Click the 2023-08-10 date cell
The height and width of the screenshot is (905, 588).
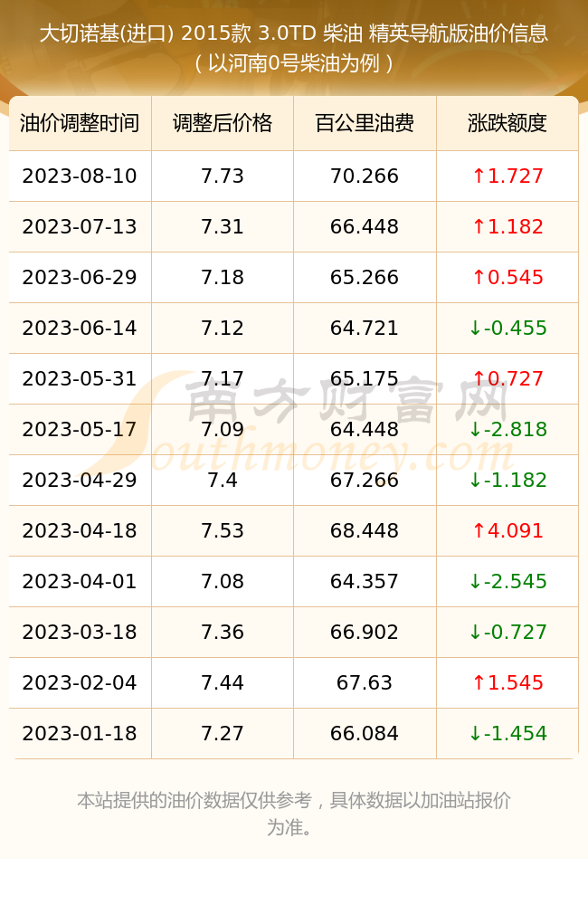point(80,176)
